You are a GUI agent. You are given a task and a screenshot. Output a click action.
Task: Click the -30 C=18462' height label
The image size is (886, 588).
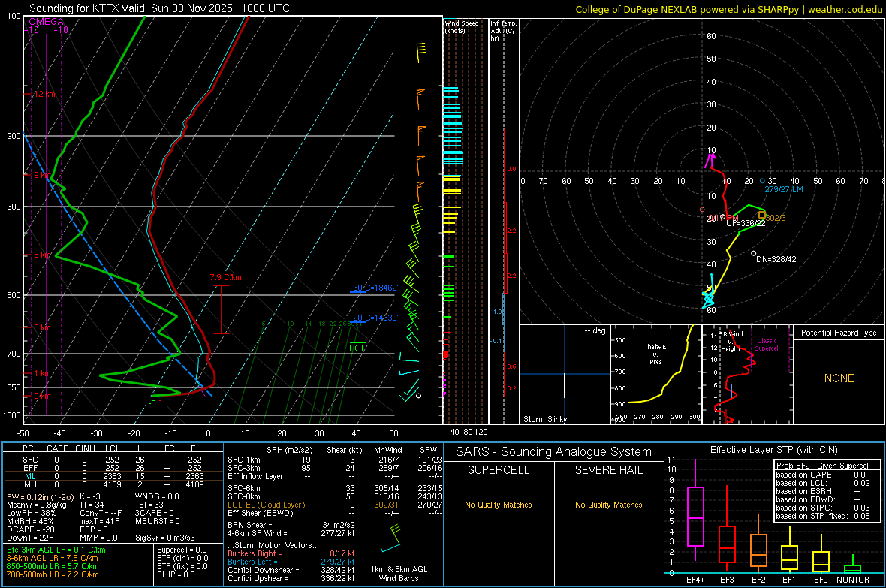[374, 288]
